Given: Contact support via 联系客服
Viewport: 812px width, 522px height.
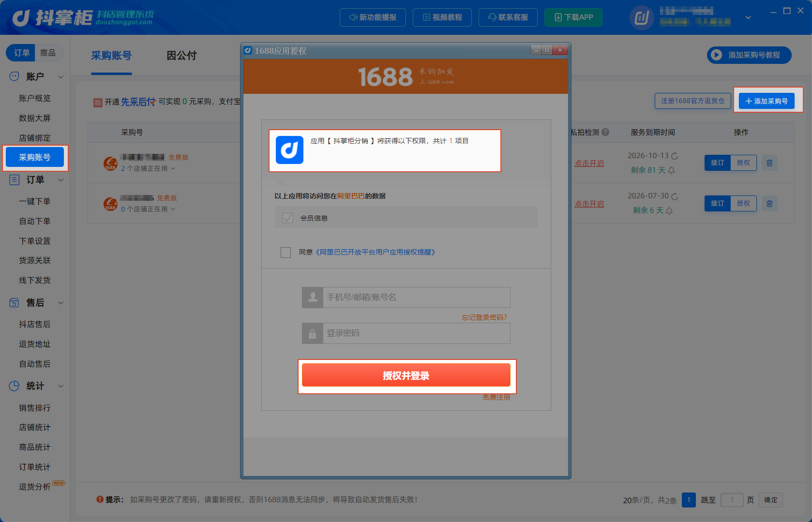Looking at the screenshot, I should click(508, 17).
